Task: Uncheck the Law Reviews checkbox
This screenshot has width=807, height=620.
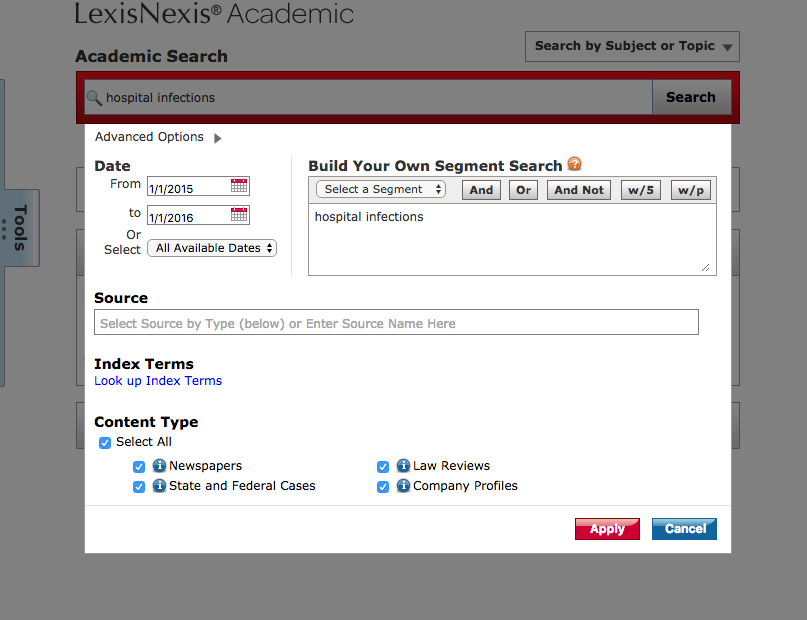Action: pos(383,467)
